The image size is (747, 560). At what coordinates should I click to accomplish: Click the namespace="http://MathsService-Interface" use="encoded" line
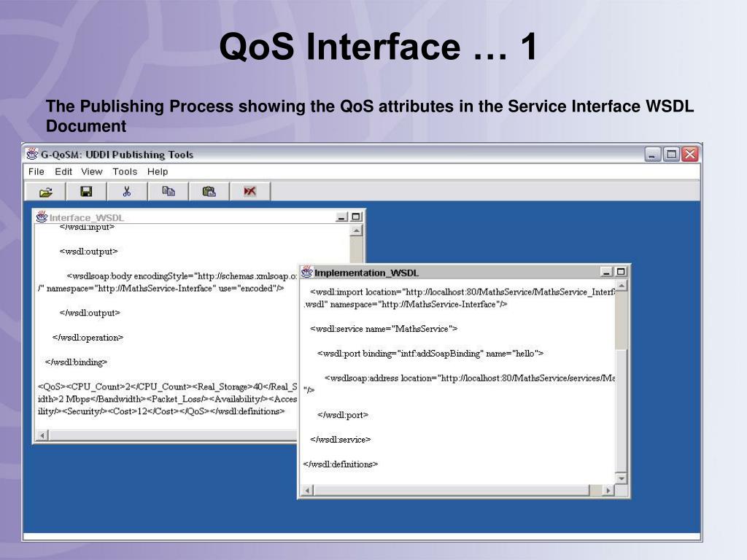[161, 289]
